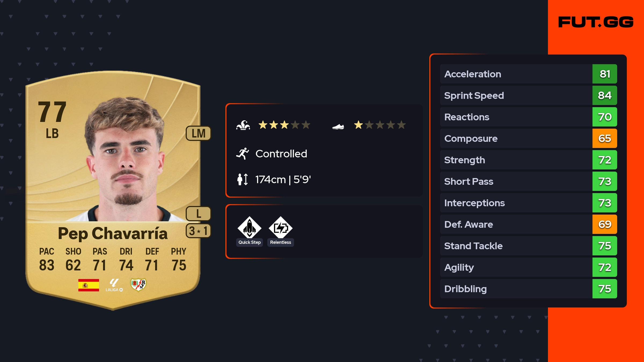Select the Acceleration stat row
644x362 pixels.
pyautogui.click(x=528, y=74)
